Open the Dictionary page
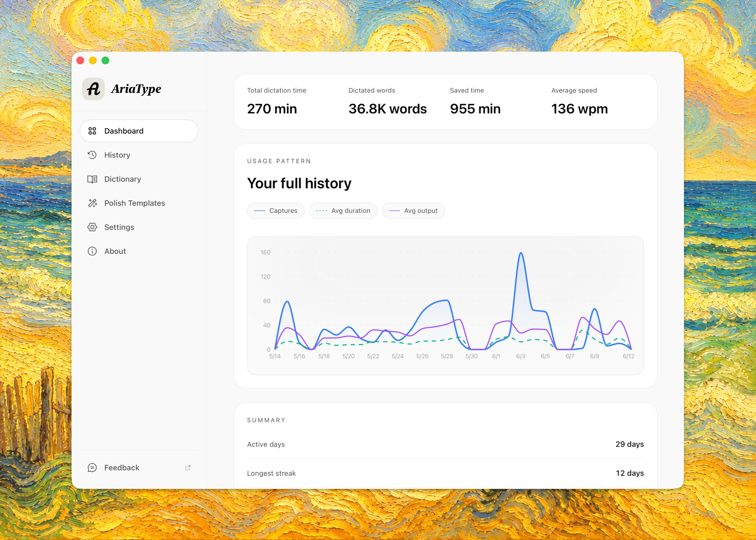The width and height of the screenshot is (756, 540). [x=139, y=179]
